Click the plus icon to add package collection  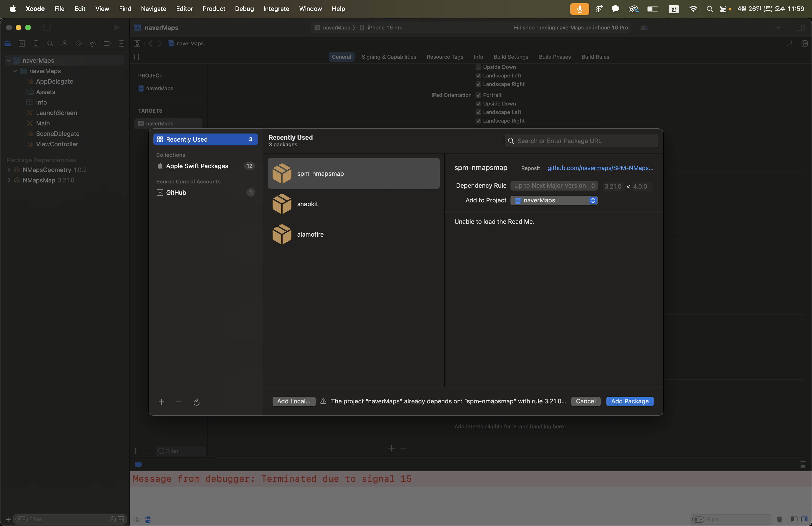[x=161, y=402]
